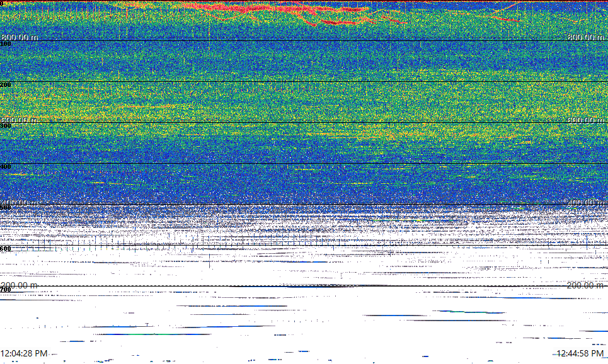Select the 400 depth line label

click(6, 167)
